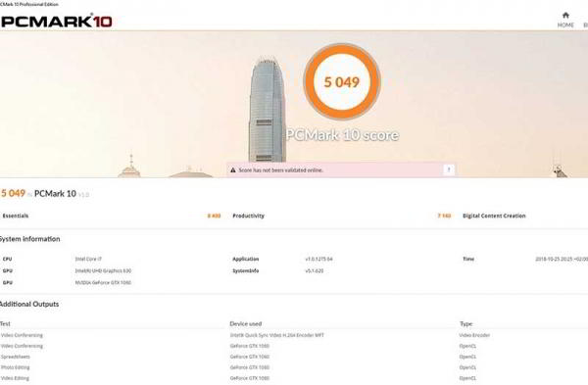Select 'Score has not been validated online.' message
Viewport: 588px width, 385px height.
click(280, 170)
